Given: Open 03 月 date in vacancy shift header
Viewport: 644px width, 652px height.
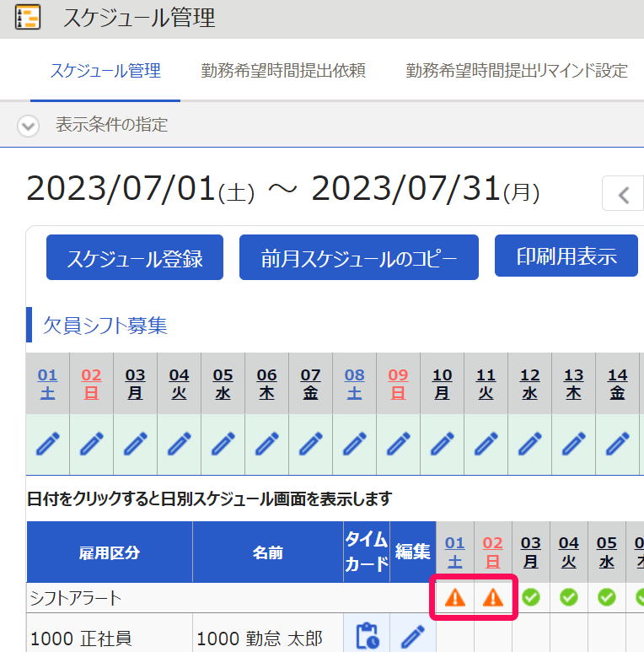Looking at the screenshot, I should 136,384.
